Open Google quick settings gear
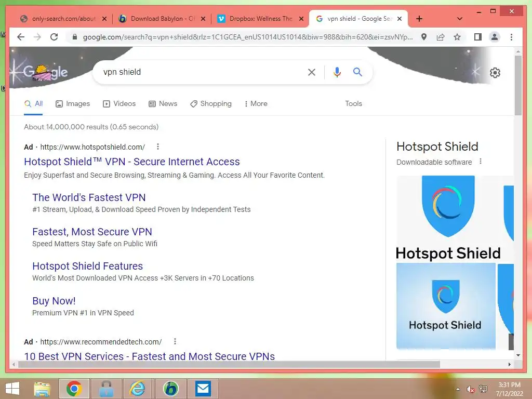Screen dimensions: 532x399 point(495,73)
